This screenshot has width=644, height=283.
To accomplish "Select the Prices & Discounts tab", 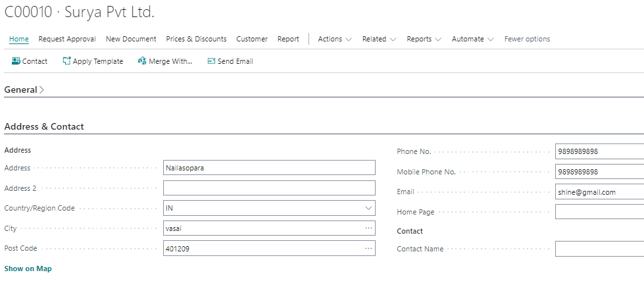I will (196, 39).
